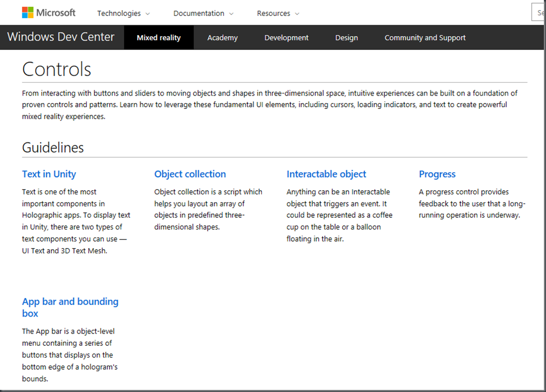Click the search box at top right
The width and height of the screenshot is (546, 392).
point(538,13)
